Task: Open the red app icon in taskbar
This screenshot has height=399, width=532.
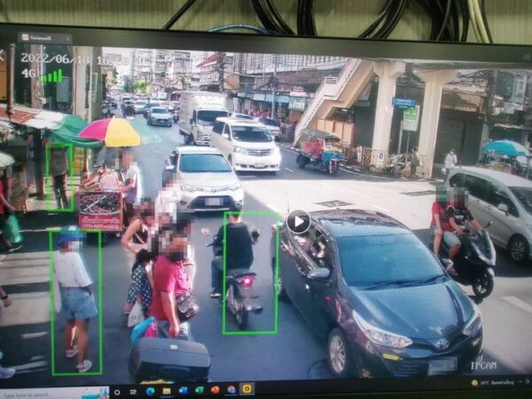Action: pos(215,389)
